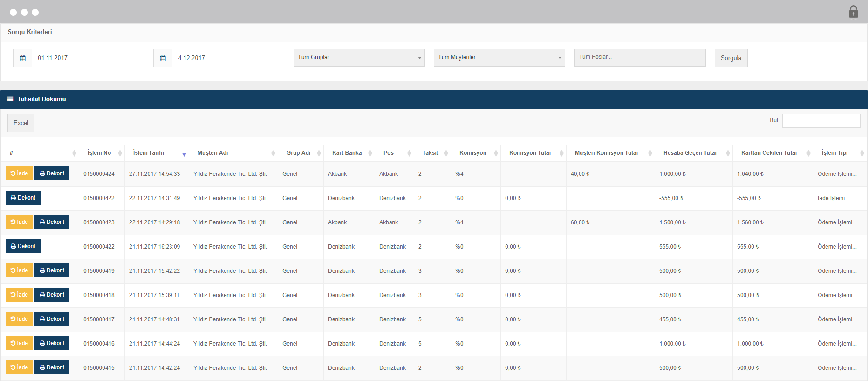Image resolution: width=868 pixels, height=381 pixels.
Task: Open the Tüm Müşteriler dropdown
Action: point(499,58)
